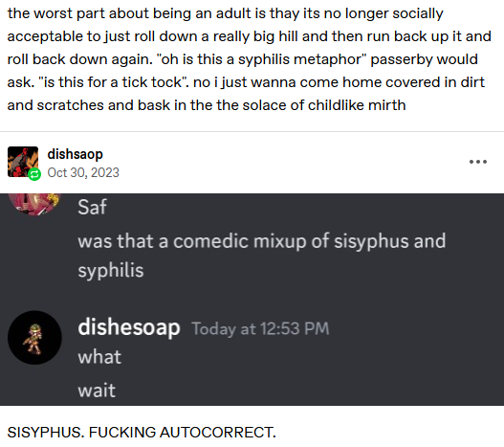Click Saf's message about sisyphus mixup
The width and height of the screenshot is (504, 447).
[x=262, y=256]
